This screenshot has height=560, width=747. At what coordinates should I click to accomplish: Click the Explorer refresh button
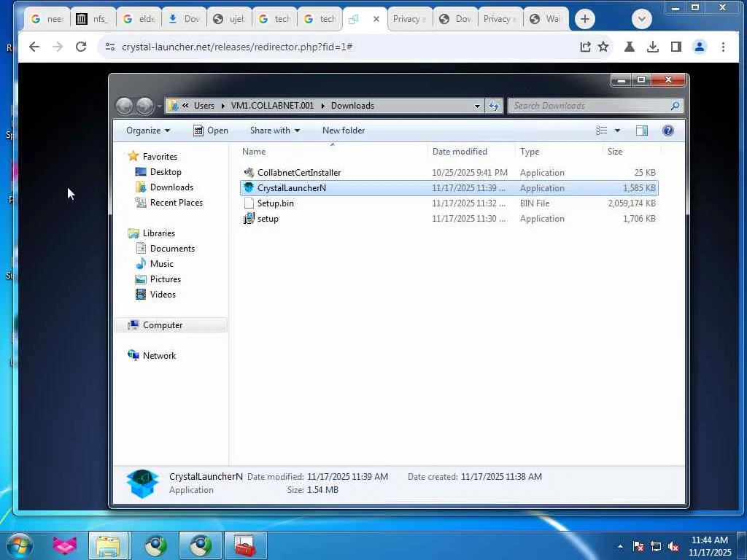[494, 106]
